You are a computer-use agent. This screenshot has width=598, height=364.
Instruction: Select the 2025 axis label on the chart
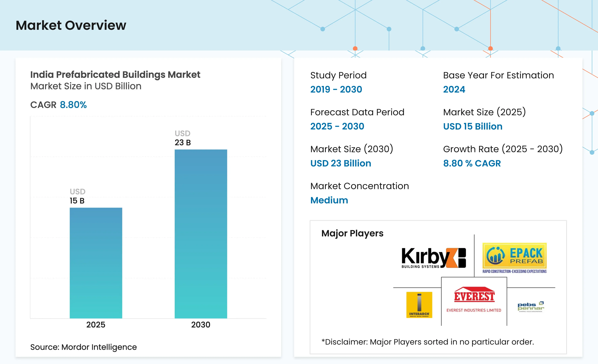tap(96, 324)
